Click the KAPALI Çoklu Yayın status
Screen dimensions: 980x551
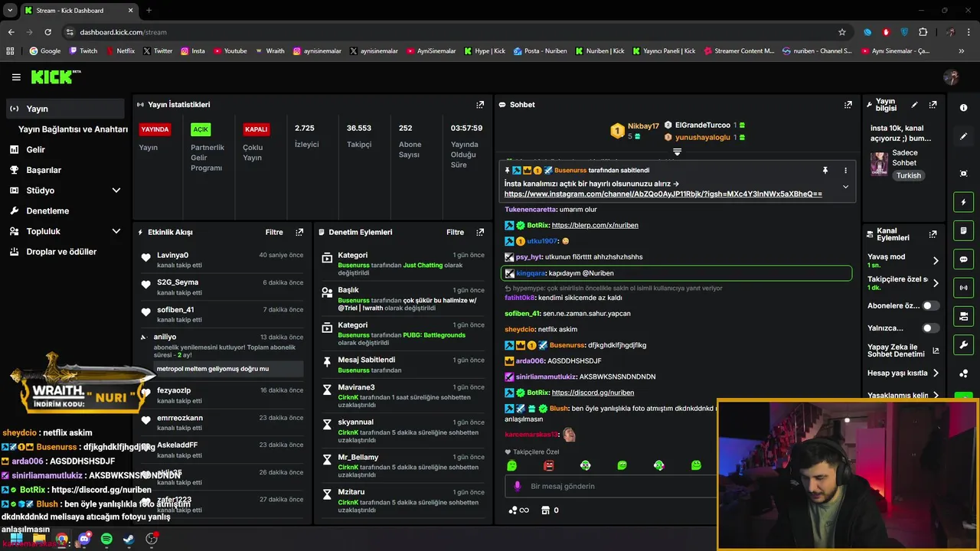(256, 129)
